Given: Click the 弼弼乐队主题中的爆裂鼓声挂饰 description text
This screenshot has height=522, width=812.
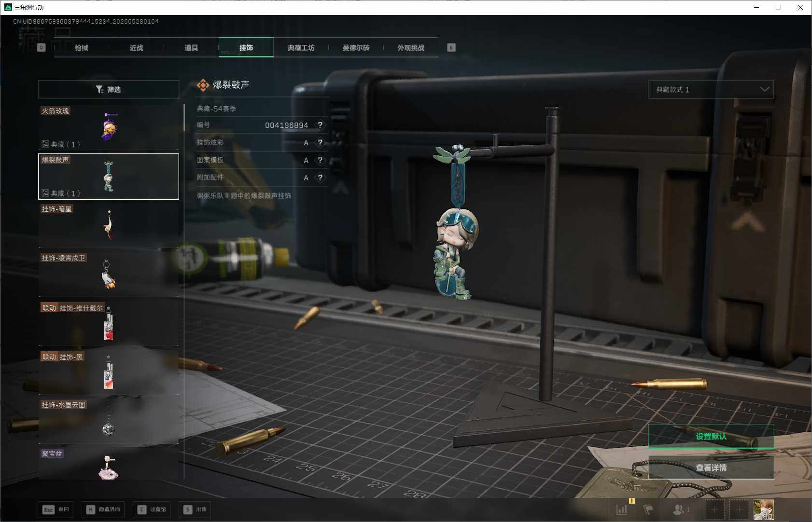Looking at the screenshot, I should click(244, 196).
